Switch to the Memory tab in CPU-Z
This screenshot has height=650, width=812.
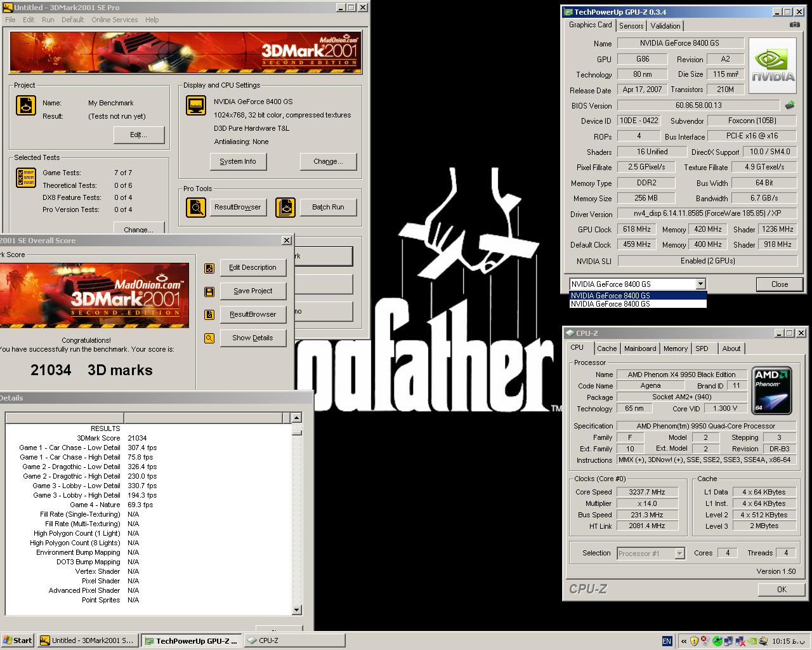coord(676,348)
